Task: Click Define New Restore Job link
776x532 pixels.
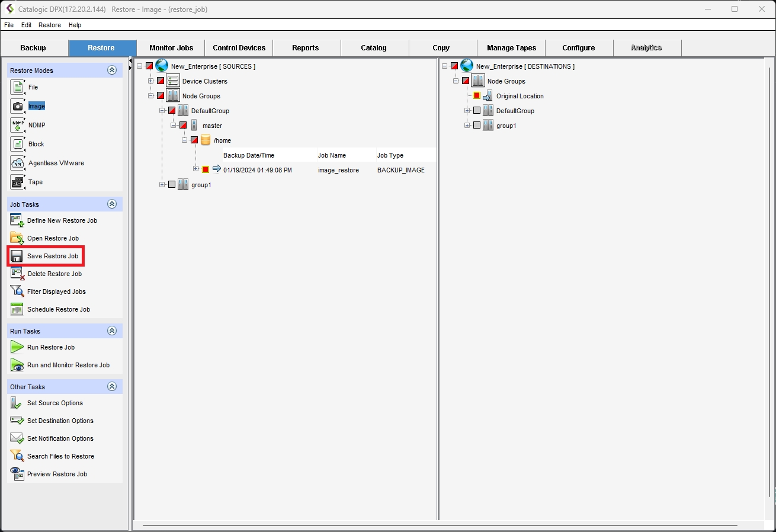Action: 62,220
